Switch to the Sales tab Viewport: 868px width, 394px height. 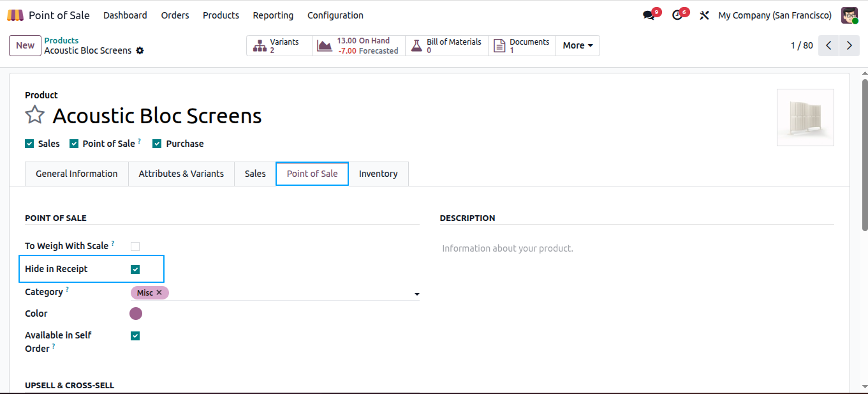(x=255, y=174)
